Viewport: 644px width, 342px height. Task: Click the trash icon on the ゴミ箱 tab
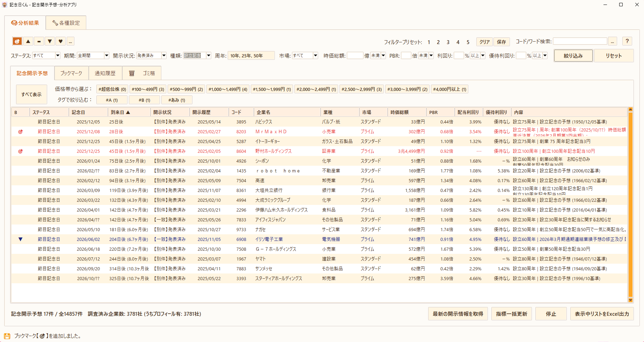(132, 73)
